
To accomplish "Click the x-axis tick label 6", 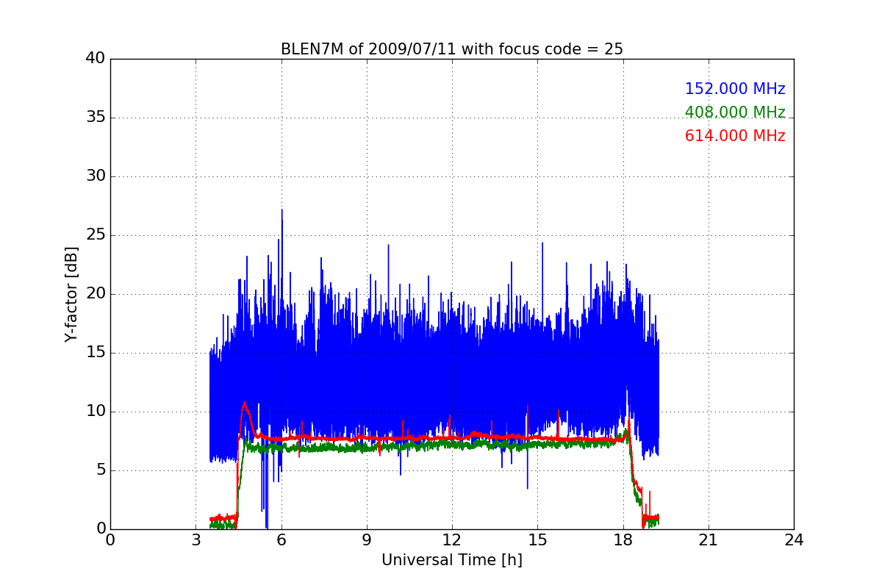I will click(282, 539).
